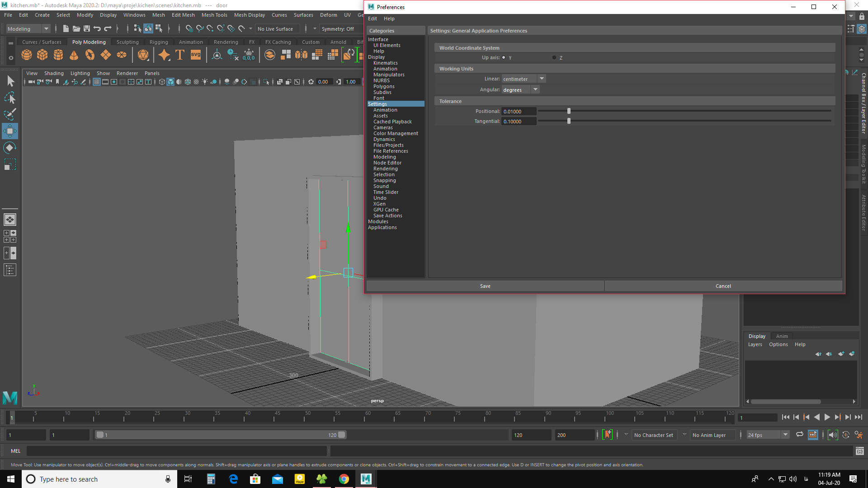Expand the Angular units dropdown

[535, 89]
